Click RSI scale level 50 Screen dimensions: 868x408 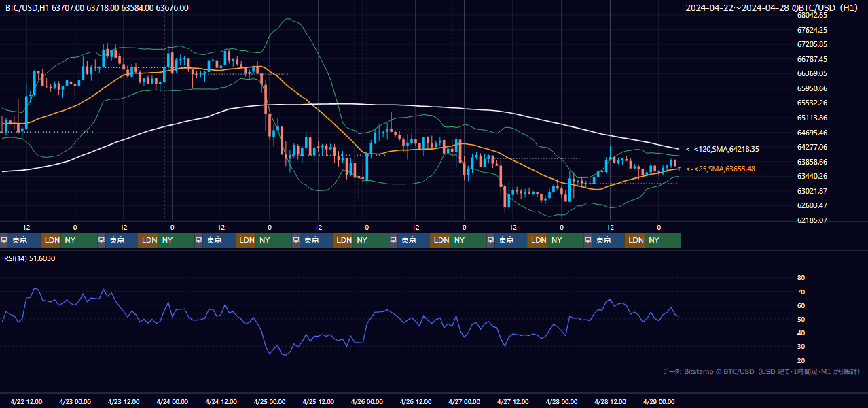point(801,319)
